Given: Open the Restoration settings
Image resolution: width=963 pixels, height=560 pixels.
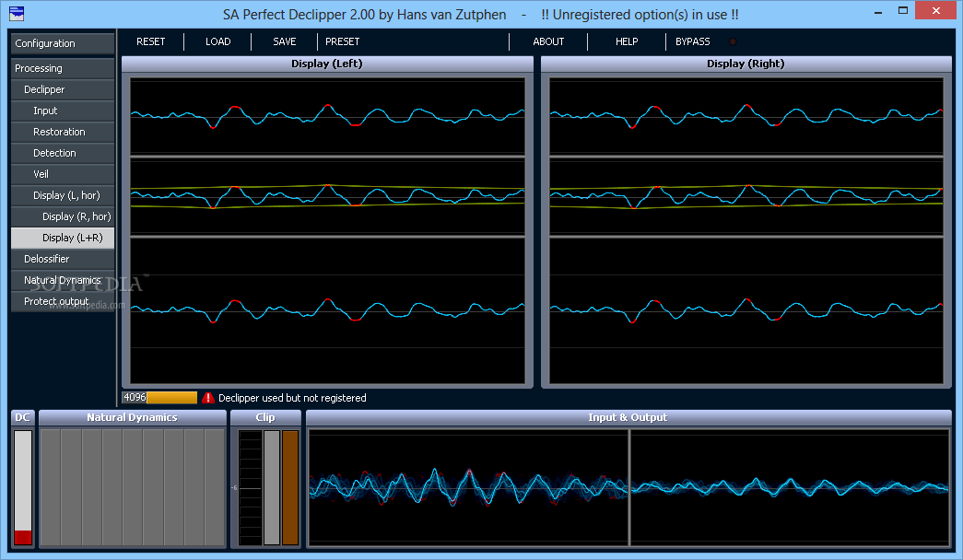Looking at the screenshot, I should 63,132.
